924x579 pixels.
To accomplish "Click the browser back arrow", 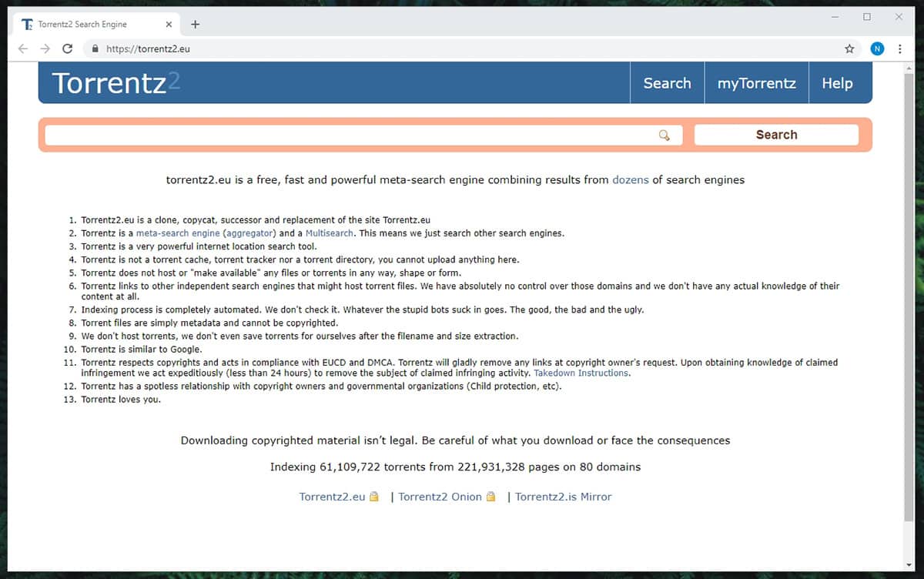I will (23, 49).
